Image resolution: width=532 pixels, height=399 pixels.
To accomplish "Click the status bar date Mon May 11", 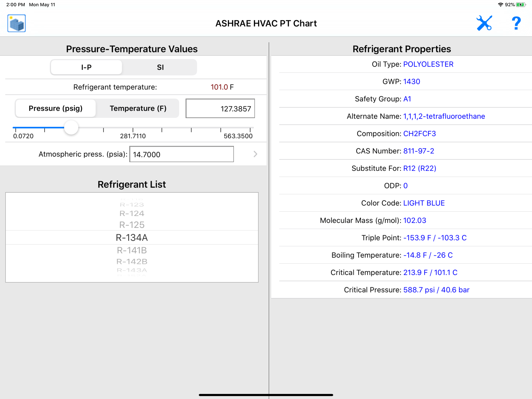I will [42, 4].
